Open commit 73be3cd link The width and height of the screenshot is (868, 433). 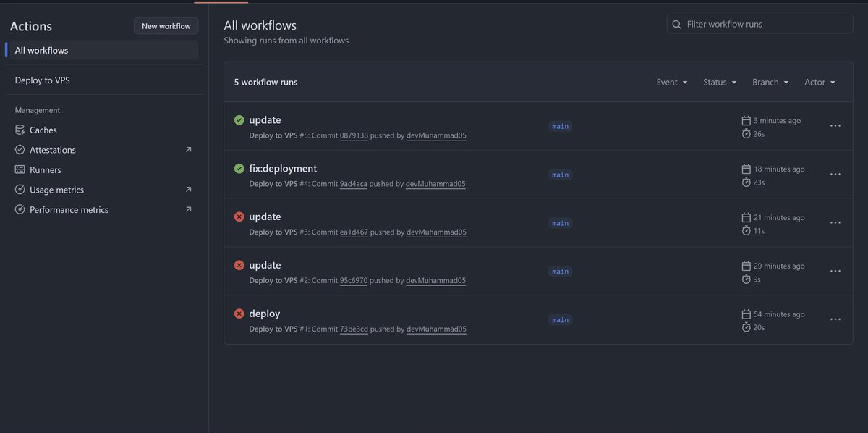coord(354,329)
